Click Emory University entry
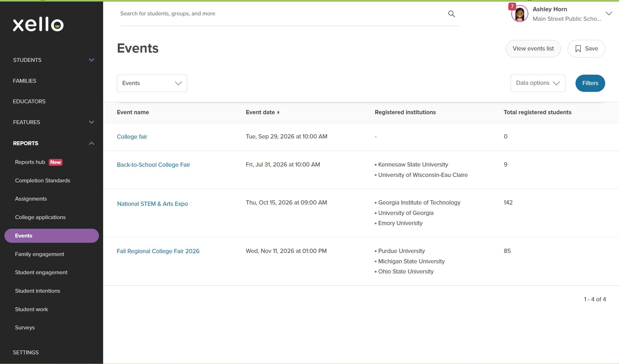 click(x=400, y=223)
